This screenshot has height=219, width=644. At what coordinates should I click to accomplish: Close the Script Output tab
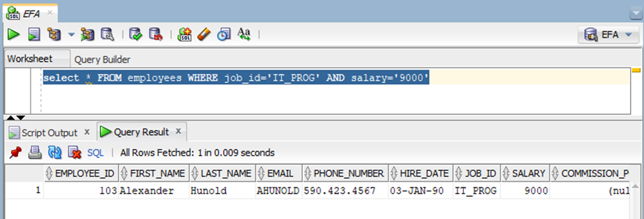point(87,132)
